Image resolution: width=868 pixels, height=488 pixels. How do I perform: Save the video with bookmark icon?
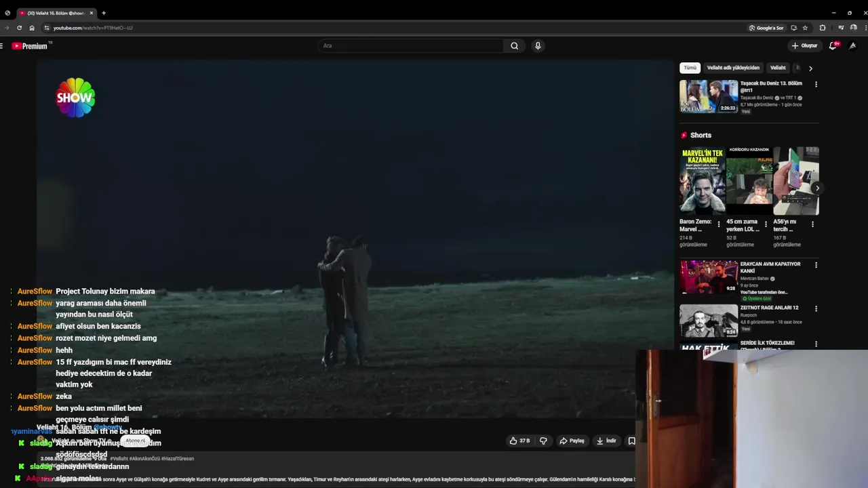point(631,441)
